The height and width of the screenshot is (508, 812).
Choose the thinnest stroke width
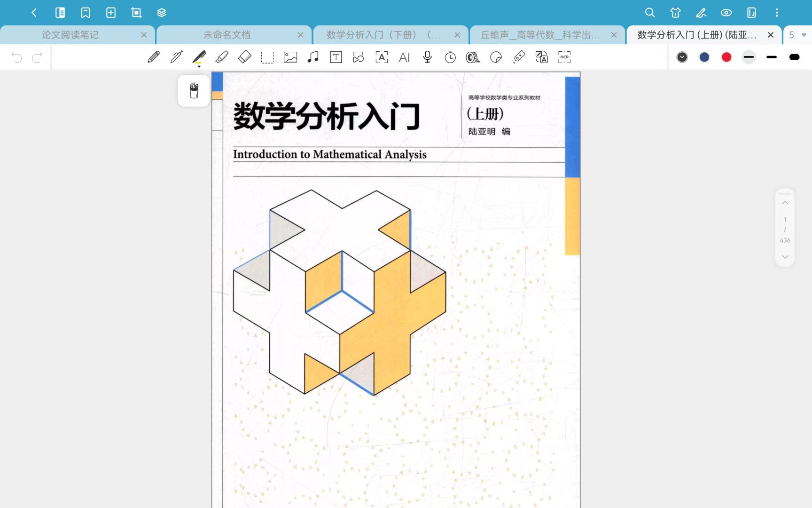click(x=749, y=57)
